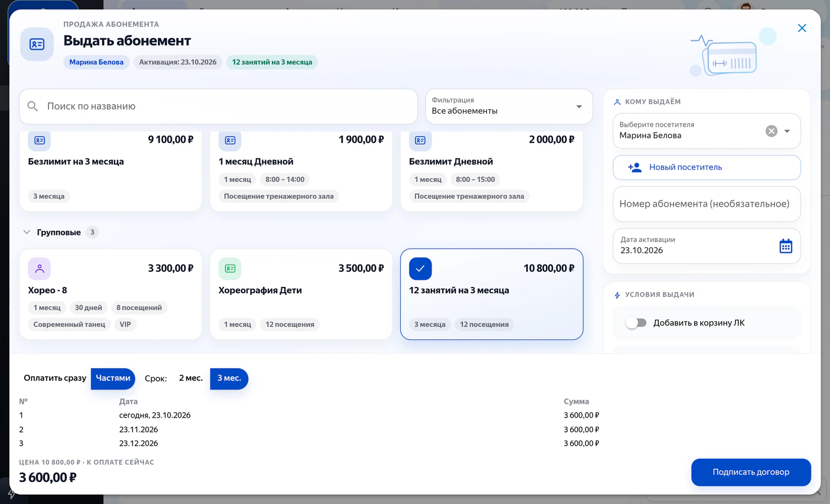Click the checkmark icon on 12 занятий card

pyautogui.click(x=420, y=268)
